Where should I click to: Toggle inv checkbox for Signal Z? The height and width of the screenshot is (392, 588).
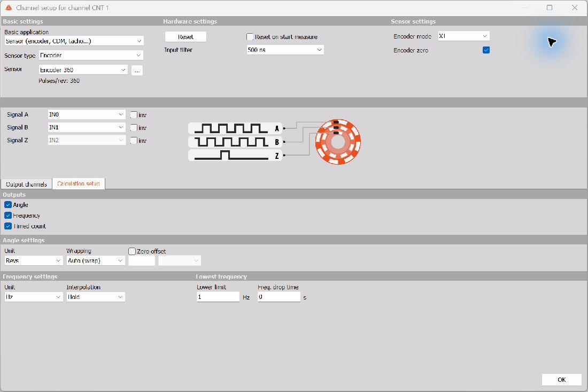(134, 140)
